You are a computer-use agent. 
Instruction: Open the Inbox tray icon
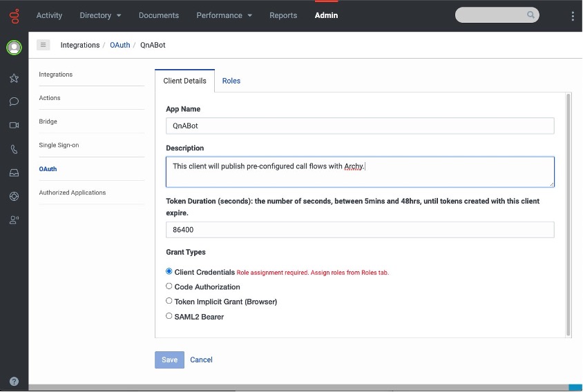point(14,173)
